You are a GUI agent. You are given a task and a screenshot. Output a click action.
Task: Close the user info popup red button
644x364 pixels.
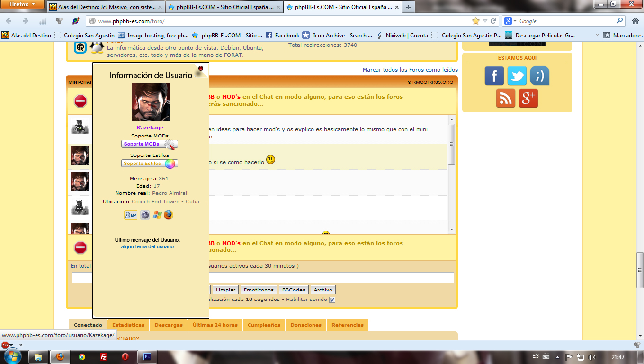(x=201, y=69)
